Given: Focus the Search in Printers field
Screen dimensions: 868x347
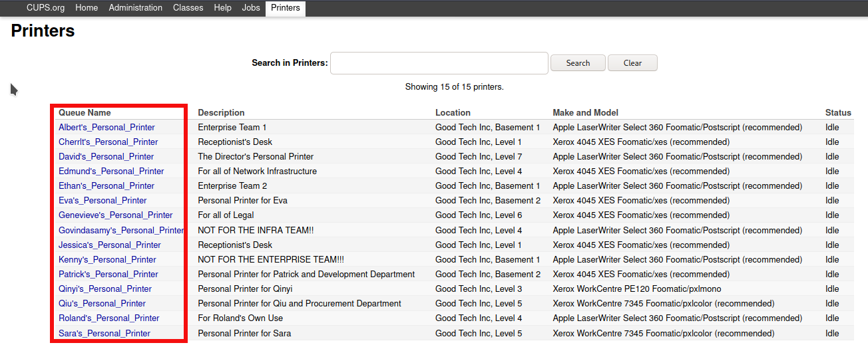Looking at the screenshot, I should [x=439, y=63].
